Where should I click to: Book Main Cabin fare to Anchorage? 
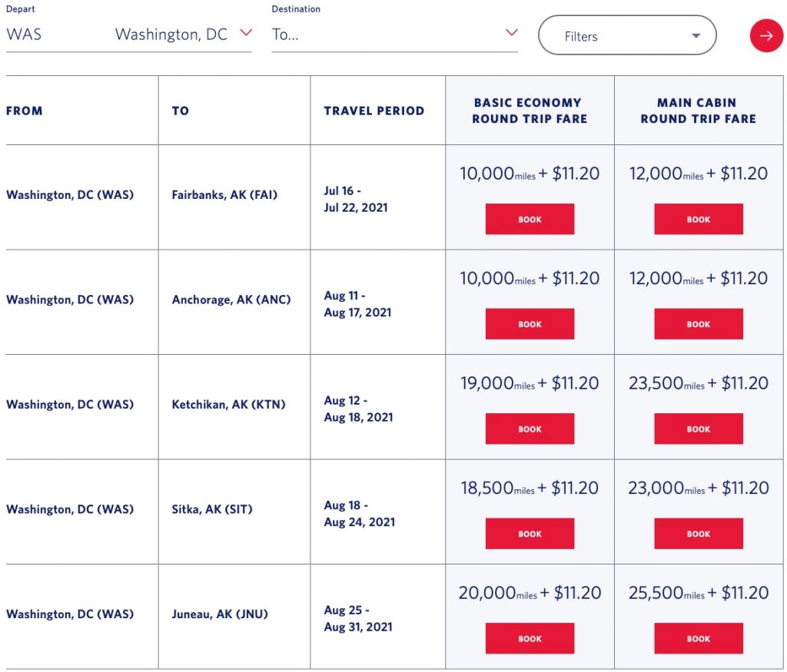[699, 324]
